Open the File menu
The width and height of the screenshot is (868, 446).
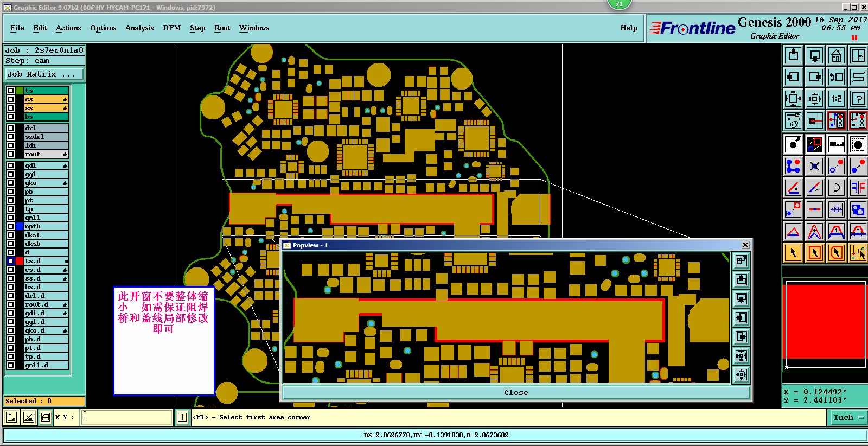(x=17, y=28)
